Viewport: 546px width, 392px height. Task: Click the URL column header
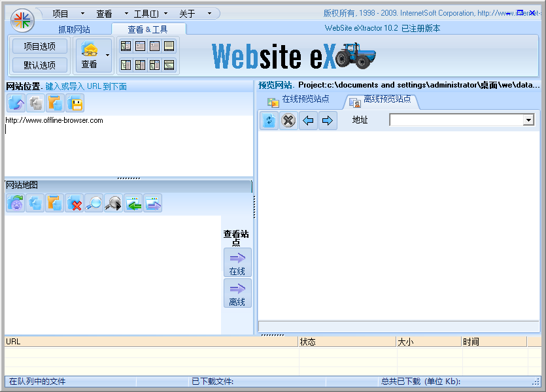152,342
